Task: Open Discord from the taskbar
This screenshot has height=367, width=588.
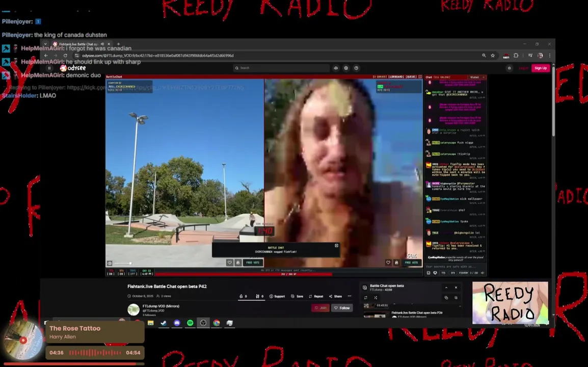Action: coord(177,323)
